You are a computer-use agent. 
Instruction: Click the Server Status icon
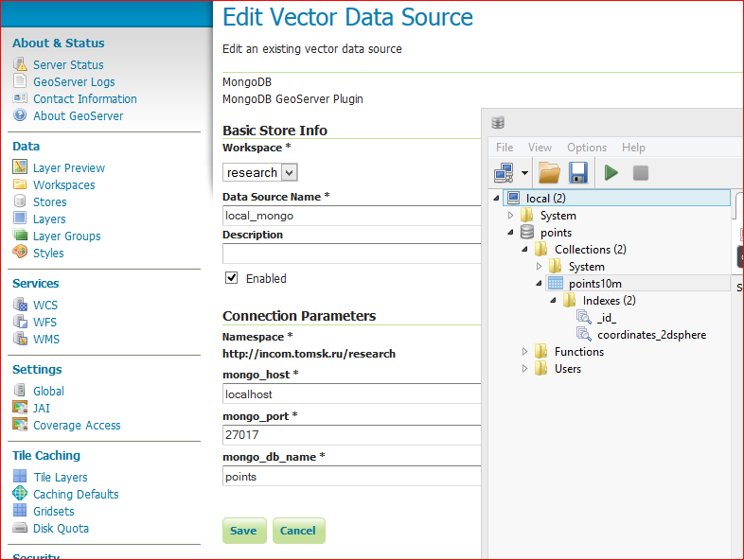[20, 64]
